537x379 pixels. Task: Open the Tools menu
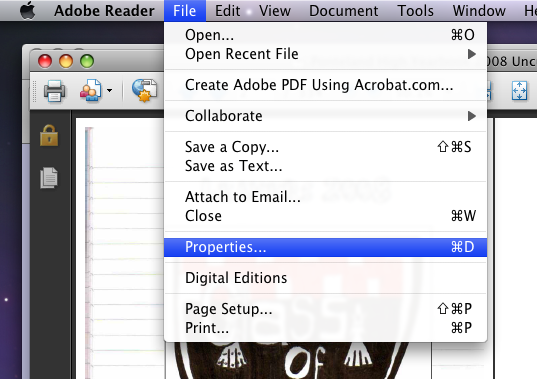pos(415,11)
